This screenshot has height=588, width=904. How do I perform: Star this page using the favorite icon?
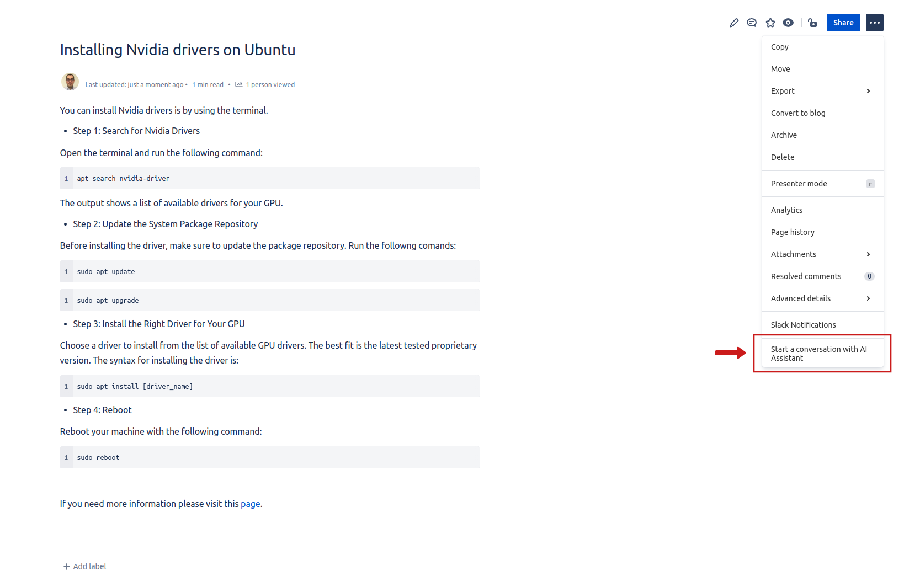click(x=770, y=23)
